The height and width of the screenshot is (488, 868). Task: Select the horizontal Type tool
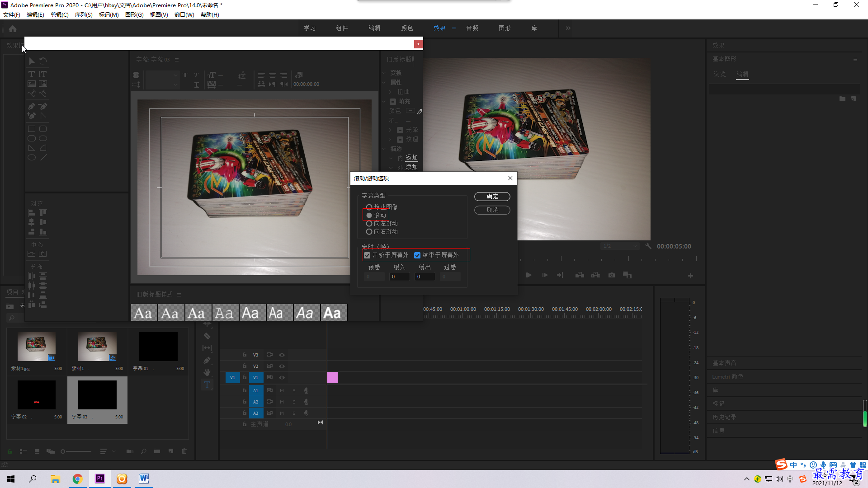(x=32, y=74)
